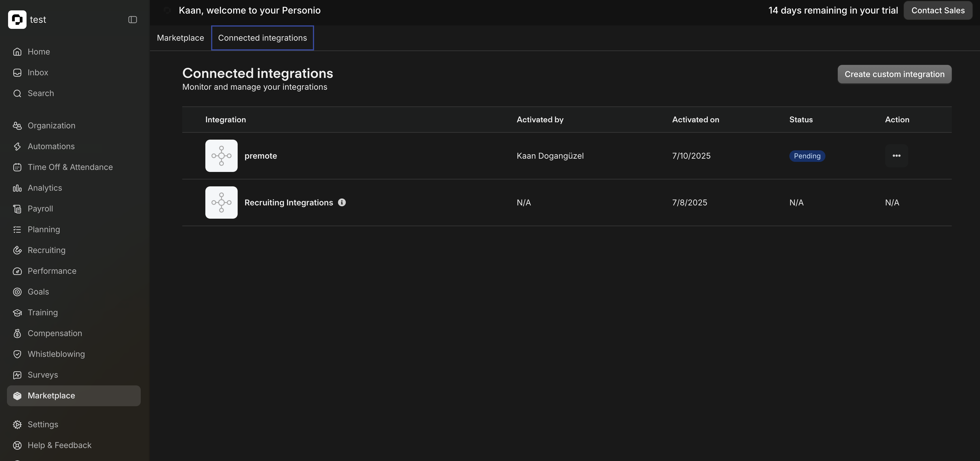980x461 pixels.
Task: Navigate to Payroll in the sidebar
Action: point(40,209)
